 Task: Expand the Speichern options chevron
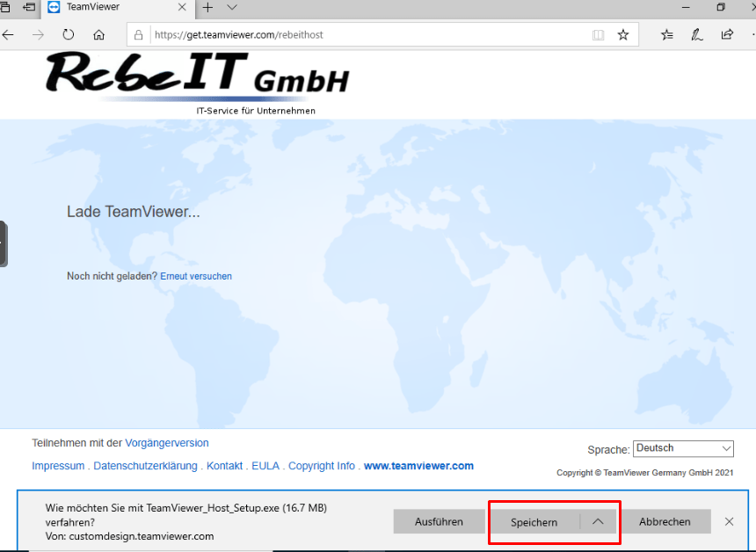point(598,521)
